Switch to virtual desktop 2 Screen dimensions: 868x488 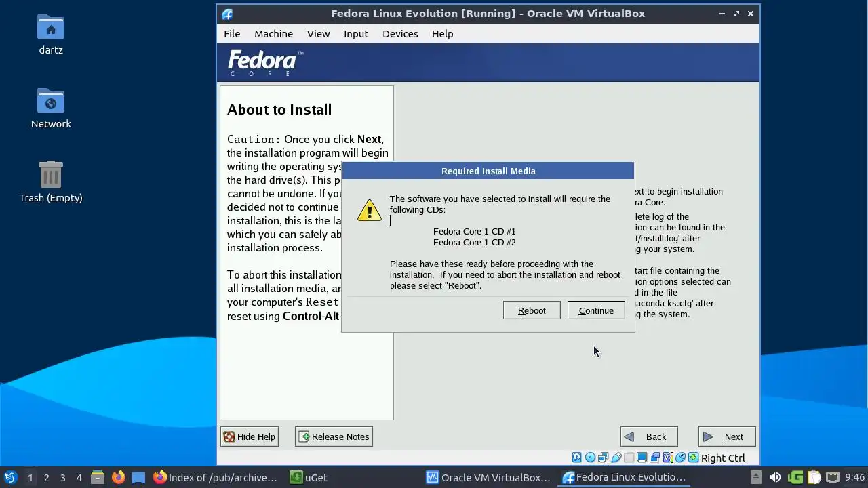(x=46, y=477)
